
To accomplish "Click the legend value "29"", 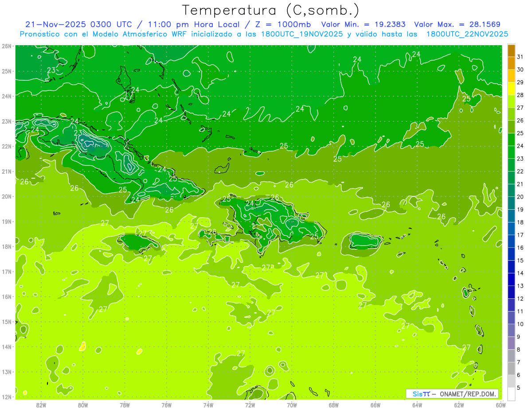I will point(520,82).
